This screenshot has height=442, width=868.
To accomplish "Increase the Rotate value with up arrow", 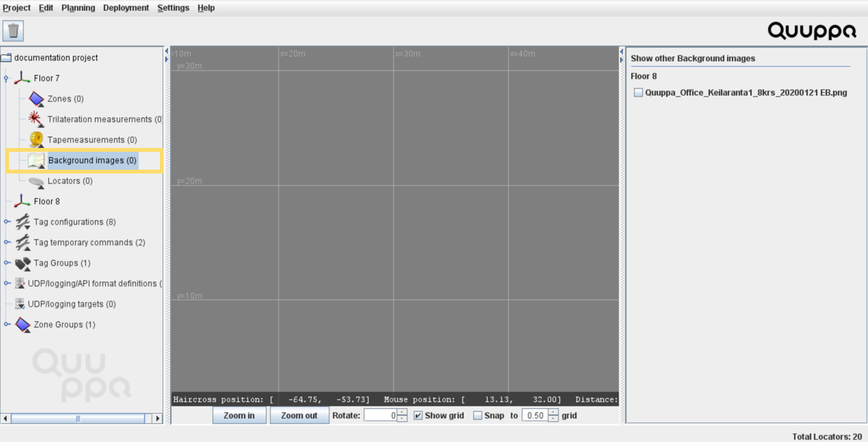I will [x=401, y=412].
